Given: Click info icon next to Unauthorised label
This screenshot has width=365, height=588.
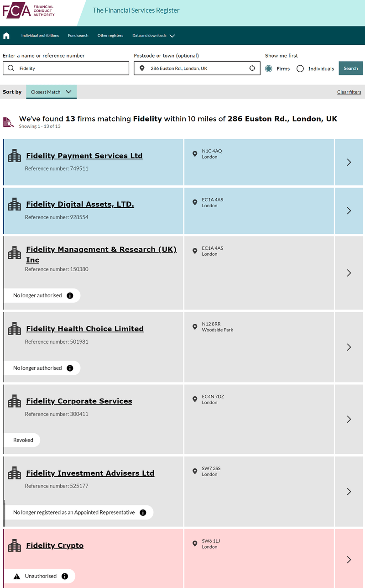Looking at the screenshot, I should coord(65,576).
